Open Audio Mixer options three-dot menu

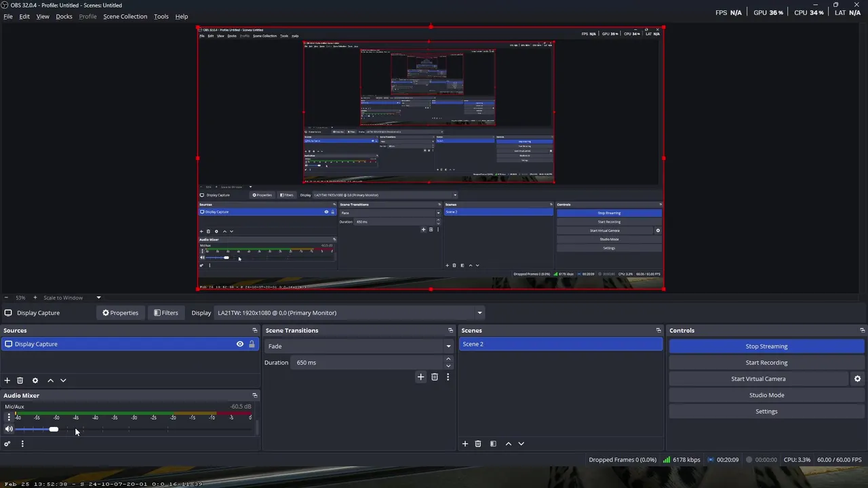pyautogui.click(x=22, y=444)
